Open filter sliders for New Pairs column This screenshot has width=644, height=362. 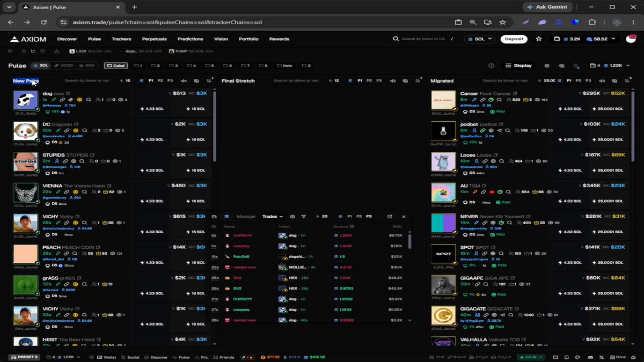pyautogui.click(x=209, y=80)
